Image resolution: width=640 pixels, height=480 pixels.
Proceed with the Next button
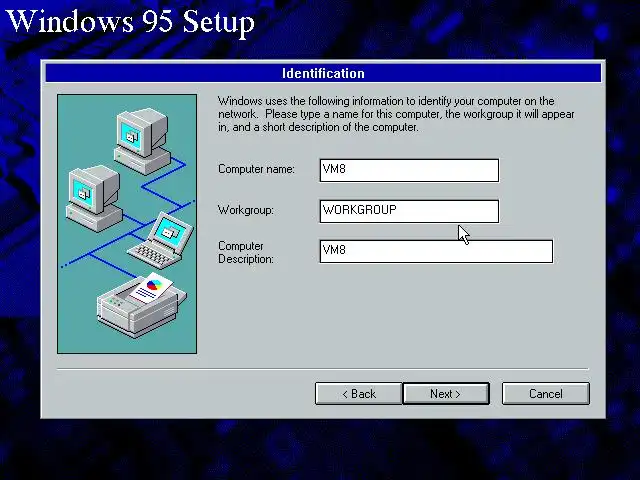[446, 393]
